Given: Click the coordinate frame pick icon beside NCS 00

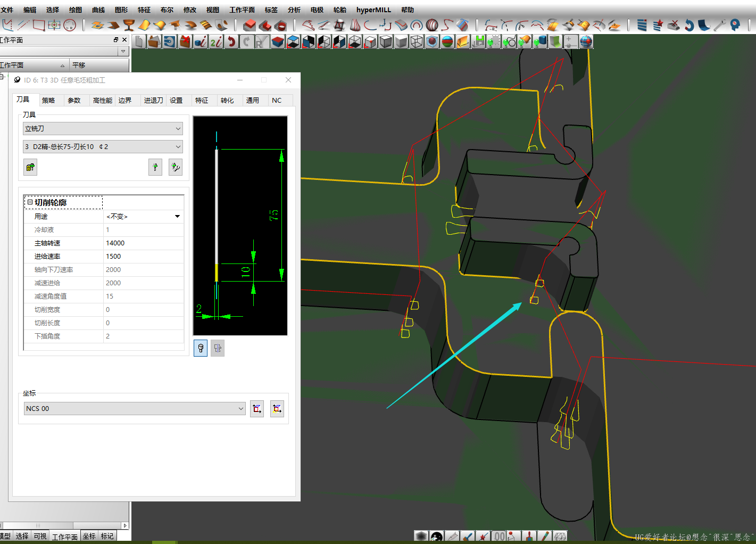Looking at the screenshot, I should (x=257, y=409).
